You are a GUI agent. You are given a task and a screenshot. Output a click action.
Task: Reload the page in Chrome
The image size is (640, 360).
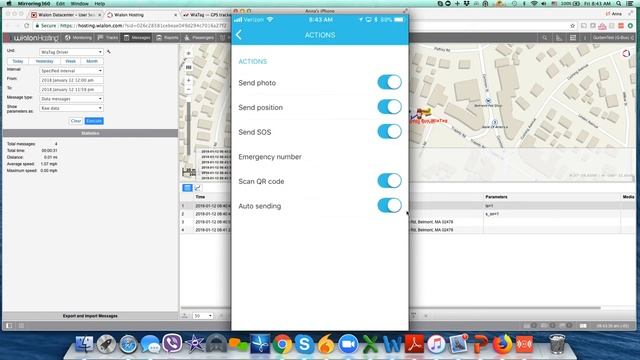27,25
